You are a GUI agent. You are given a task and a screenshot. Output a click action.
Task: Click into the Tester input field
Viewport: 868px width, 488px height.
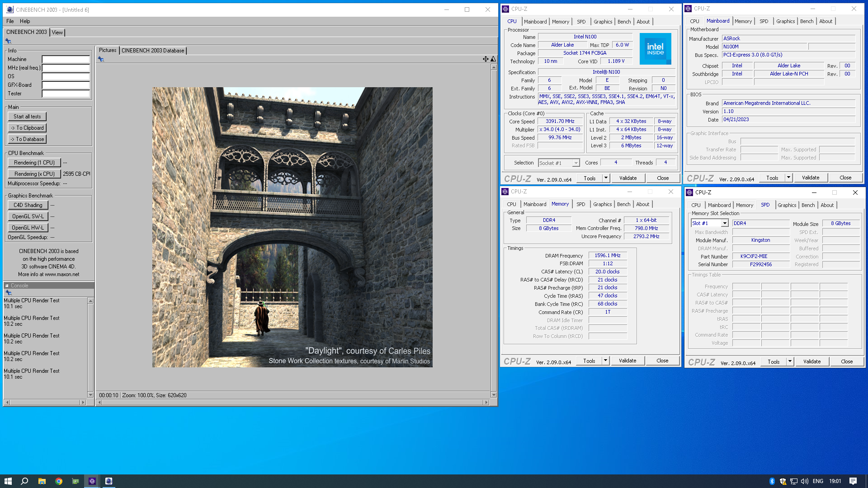[66, 94]
